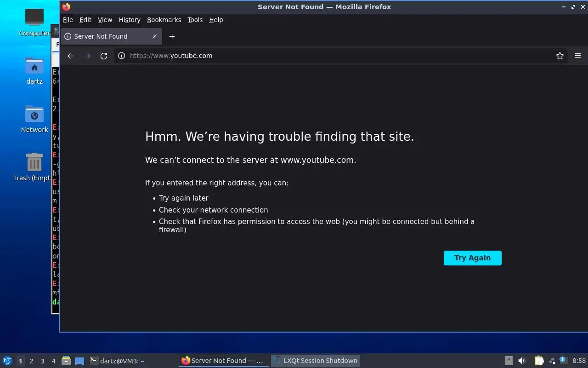Switch to workspace 3 in the pager

tap(42, 361)
